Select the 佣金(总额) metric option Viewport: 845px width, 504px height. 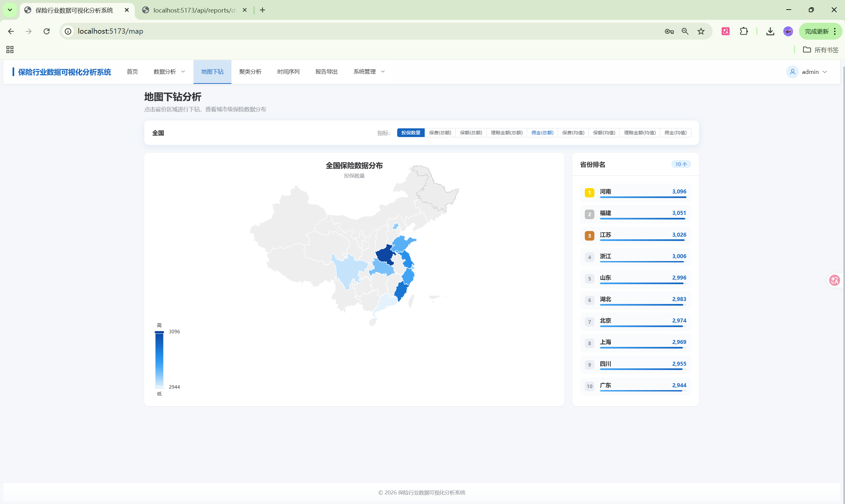point(542,133)
